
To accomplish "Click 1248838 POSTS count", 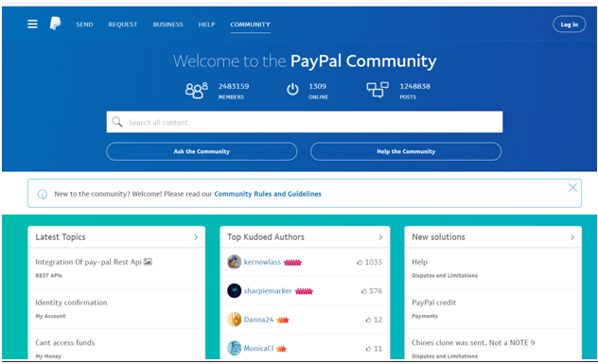I will pos(415,91).
